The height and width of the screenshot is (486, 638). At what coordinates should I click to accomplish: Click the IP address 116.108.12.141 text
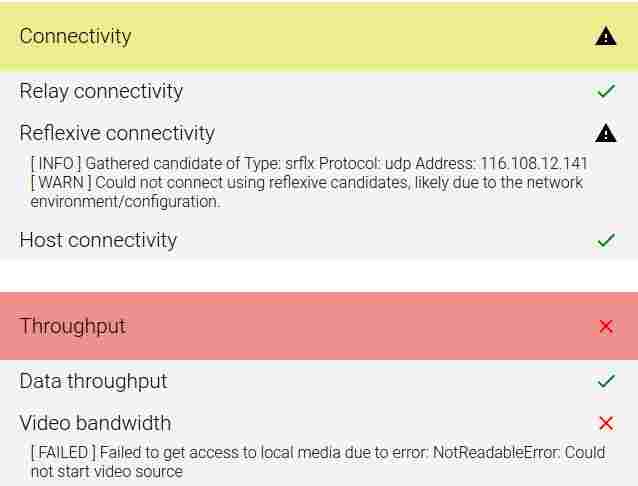point(534,163)
